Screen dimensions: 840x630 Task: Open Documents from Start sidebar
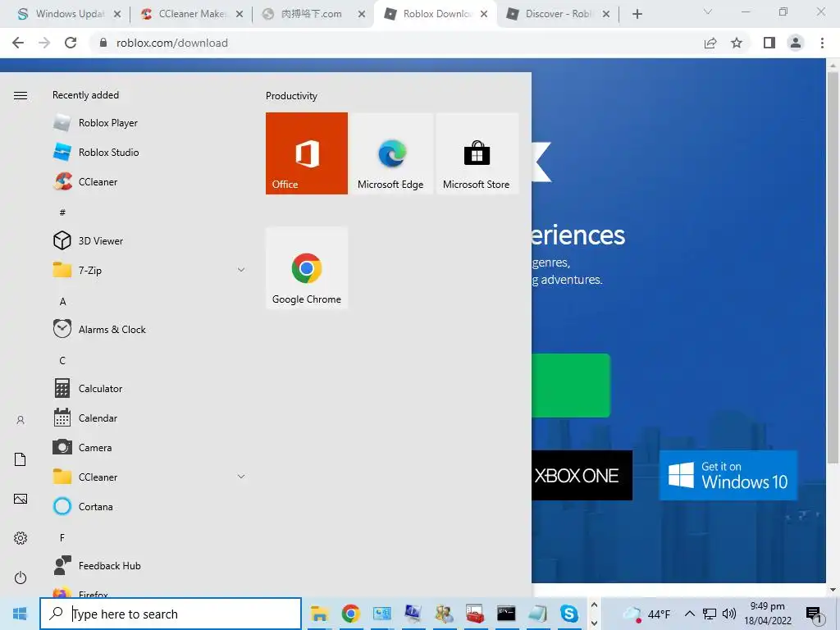pyautogui.click(x=21, y=459)
